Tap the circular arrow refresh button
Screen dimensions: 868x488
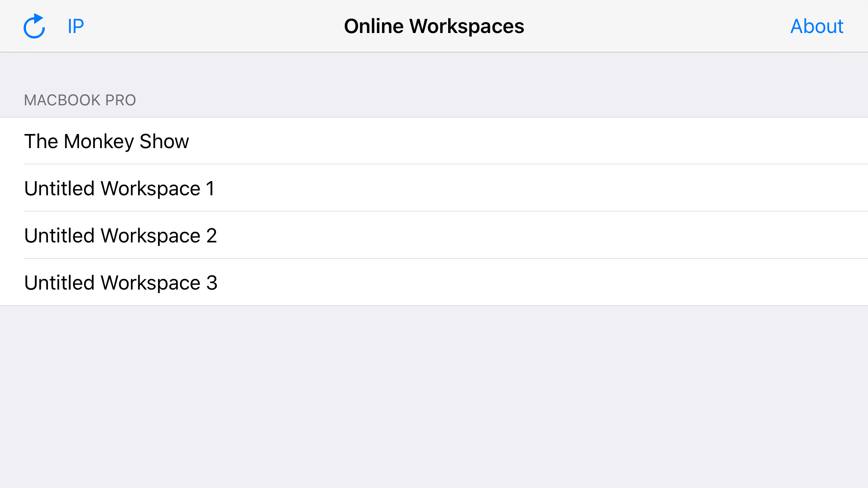tap(35, 26)
